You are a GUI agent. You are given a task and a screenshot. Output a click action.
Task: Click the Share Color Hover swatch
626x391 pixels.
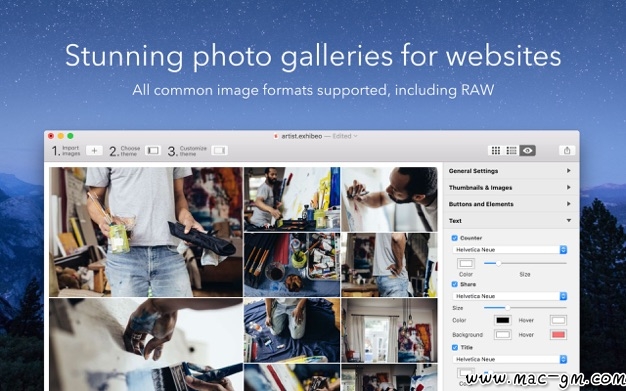click(x=558, y=320)
